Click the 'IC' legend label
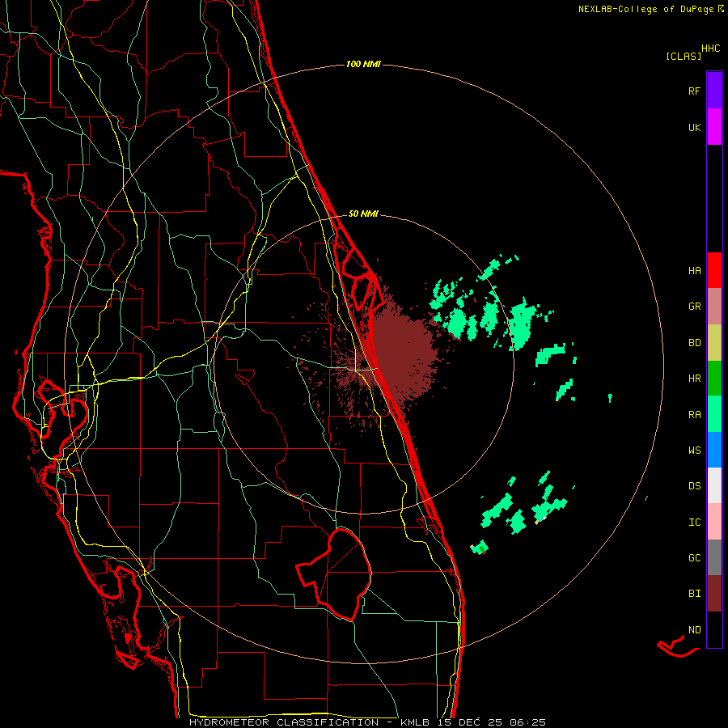Screen dimensions: 728x728 pos(694,523)
